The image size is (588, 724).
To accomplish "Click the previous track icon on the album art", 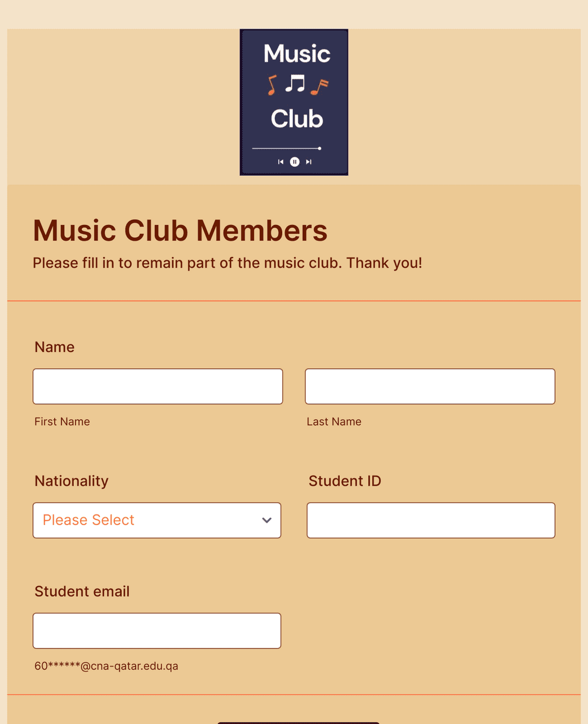I will [x=280, y=162].
